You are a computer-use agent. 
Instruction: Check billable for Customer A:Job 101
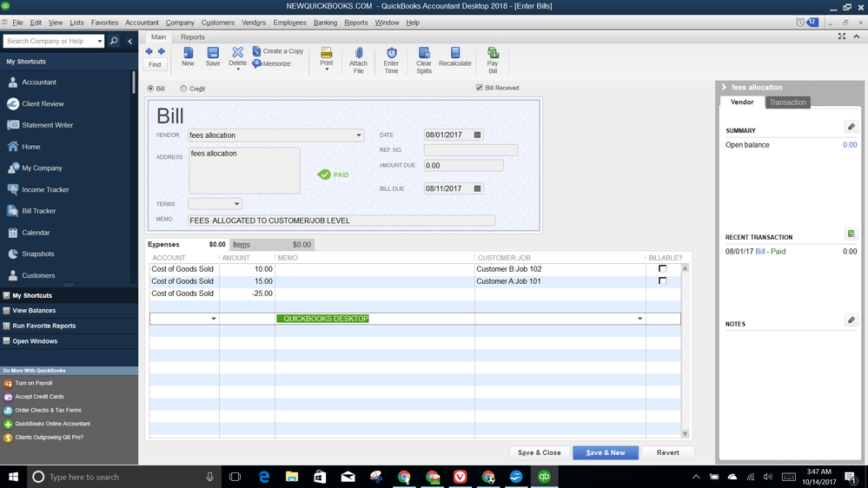click(x=663, y=281)
